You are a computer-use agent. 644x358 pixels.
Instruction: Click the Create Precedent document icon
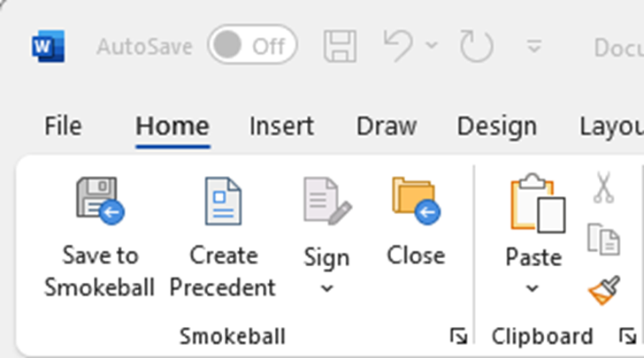click(224, 202)
